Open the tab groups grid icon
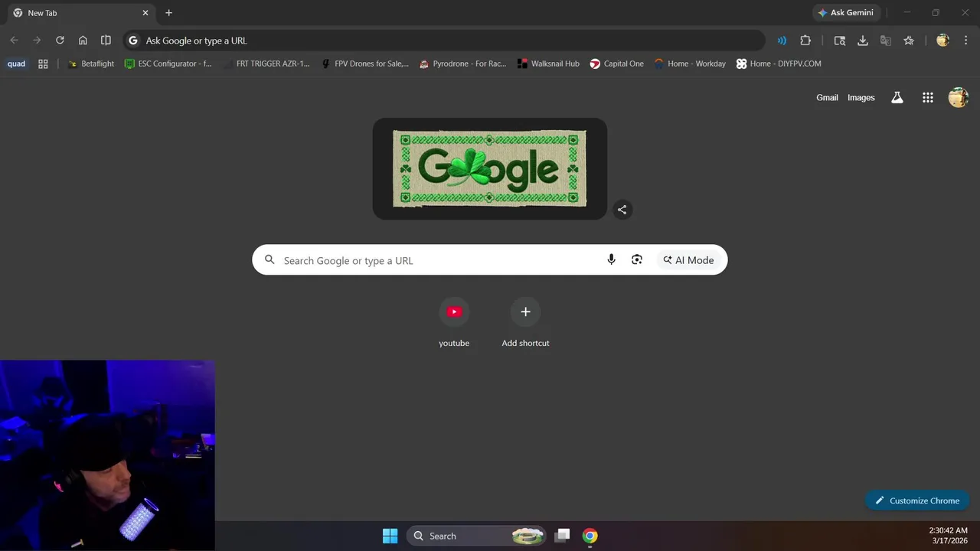The height and width of the screenshot is (551, 980). point(43,64)
